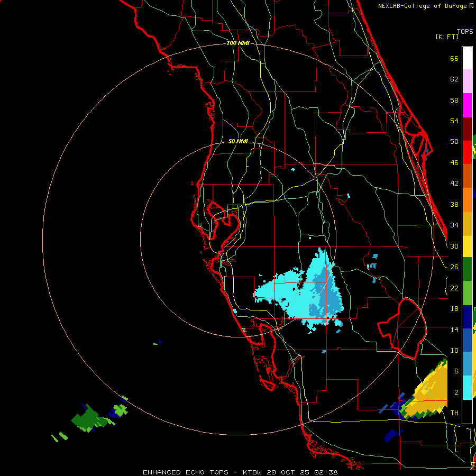Screen dimensions: 476x476
Task: Click the 100 NMI range ring label
Action: point(238,43)
